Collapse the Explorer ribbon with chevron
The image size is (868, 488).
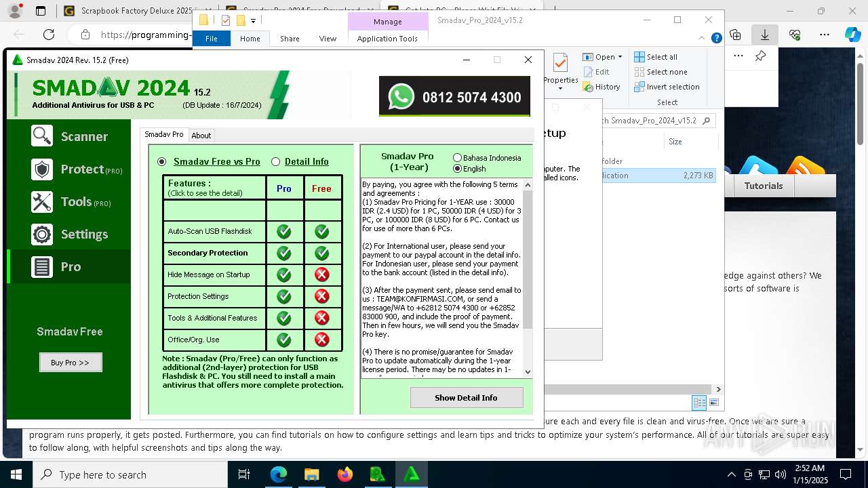[703, 39]
